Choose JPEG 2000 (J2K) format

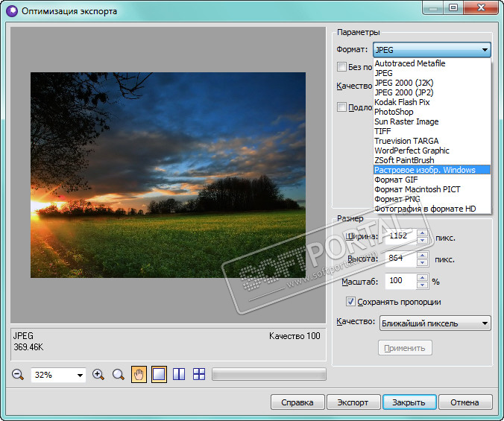432,83
